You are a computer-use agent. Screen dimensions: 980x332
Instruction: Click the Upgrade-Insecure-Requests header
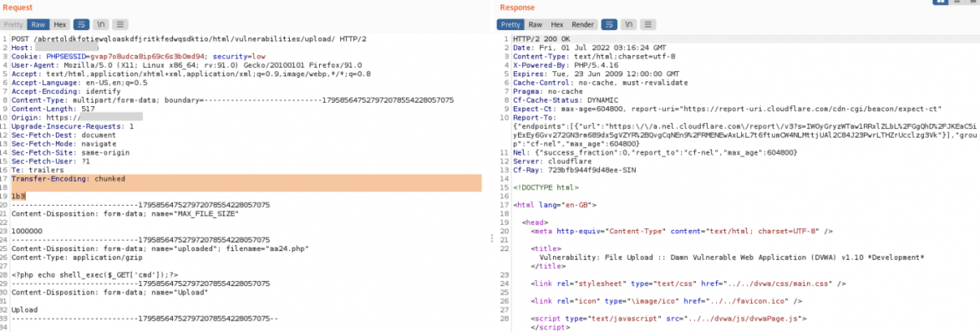[x=73, y=126]
